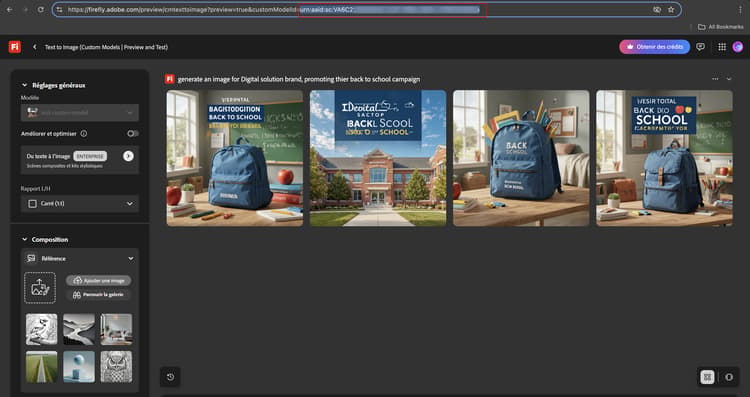
Task: Open the three-dot options above results
Action: click(715, 79)
